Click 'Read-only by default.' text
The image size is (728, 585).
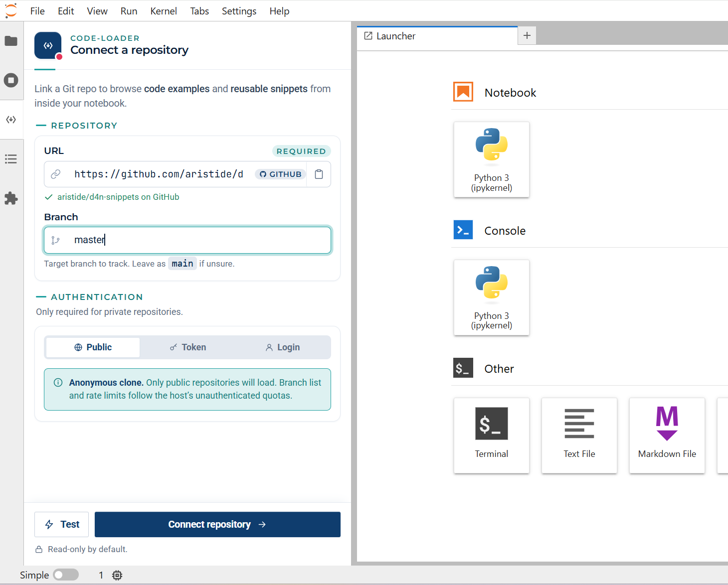point(88,549)
